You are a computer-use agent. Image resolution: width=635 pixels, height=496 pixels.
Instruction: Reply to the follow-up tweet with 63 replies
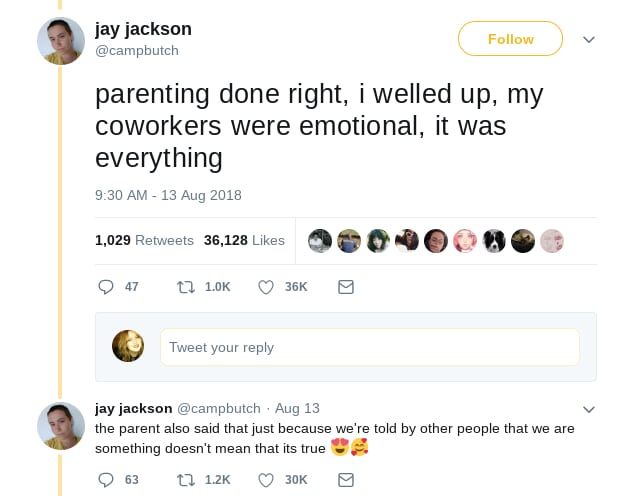pyautogui.click(x=105, y=480)
